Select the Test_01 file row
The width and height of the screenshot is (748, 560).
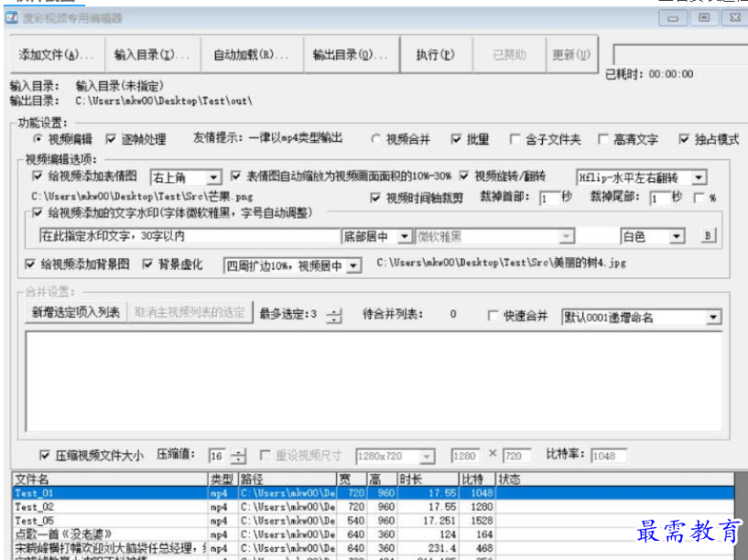click(x=373, y=493)
